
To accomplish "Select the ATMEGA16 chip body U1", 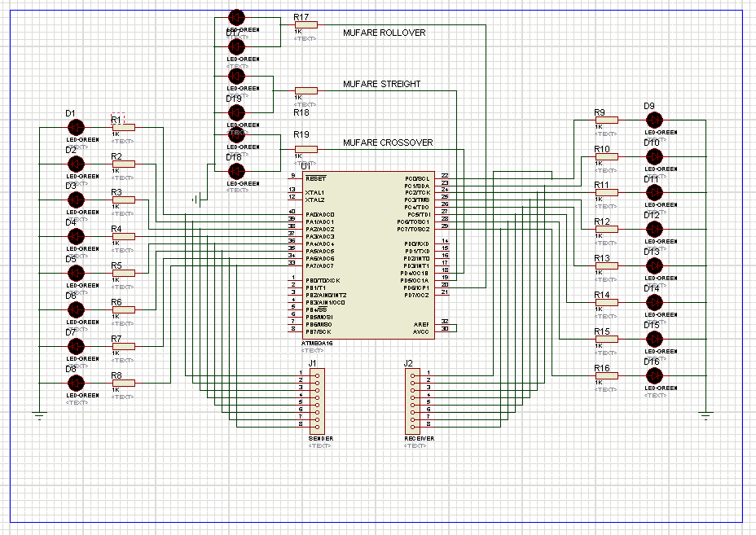I will point(368,256).
